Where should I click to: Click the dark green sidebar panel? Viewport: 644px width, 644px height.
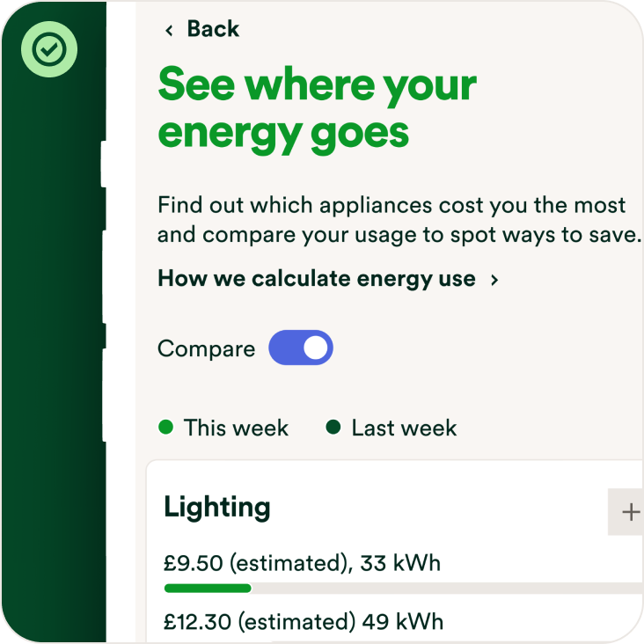tap(53, 352)
